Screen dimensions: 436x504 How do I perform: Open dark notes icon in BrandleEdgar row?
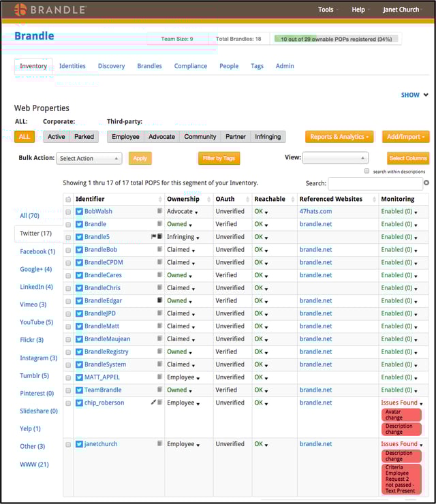[159, 300]
